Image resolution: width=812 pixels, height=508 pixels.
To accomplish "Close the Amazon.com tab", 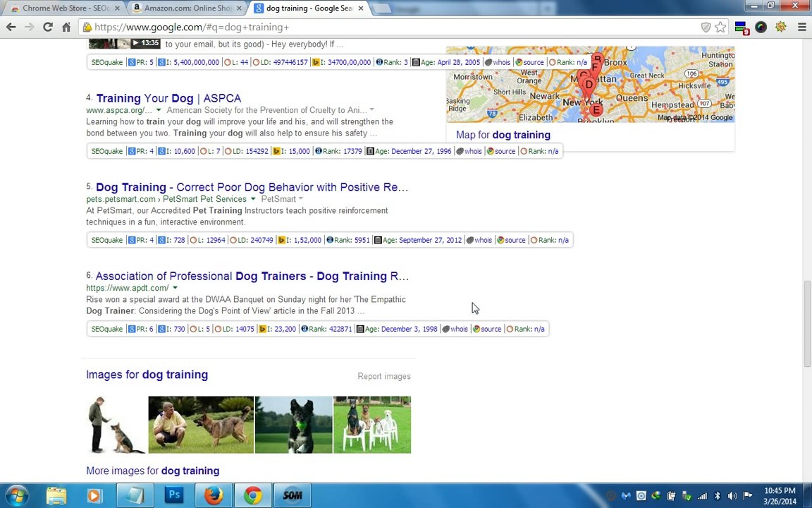I will [239, 8].
